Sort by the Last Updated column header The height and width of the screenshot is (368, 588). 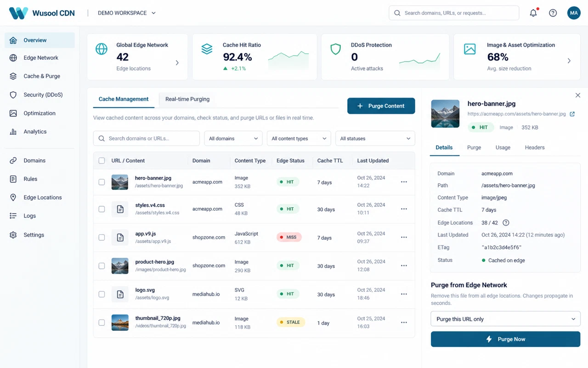pyautogui.click(x=373, y=161)
